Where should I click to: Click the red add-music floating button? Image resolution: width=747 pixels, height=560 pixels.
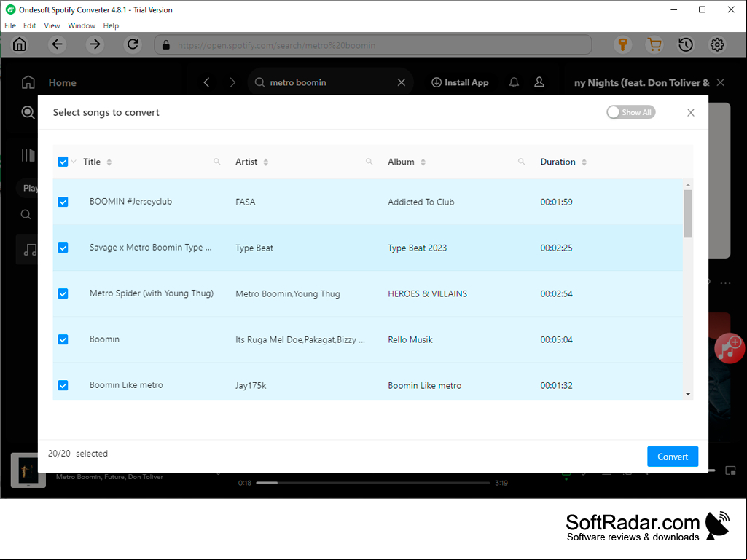[730, 348]
